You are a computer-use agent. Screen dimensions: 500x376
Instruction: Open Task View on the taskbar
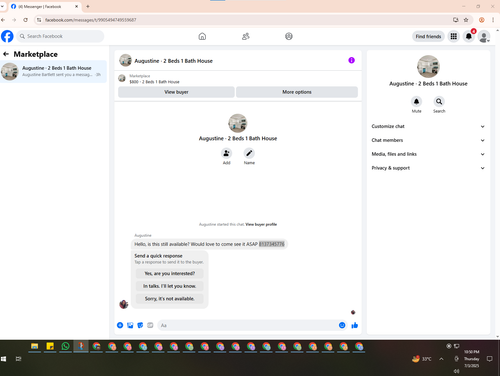tap(18, 359)
